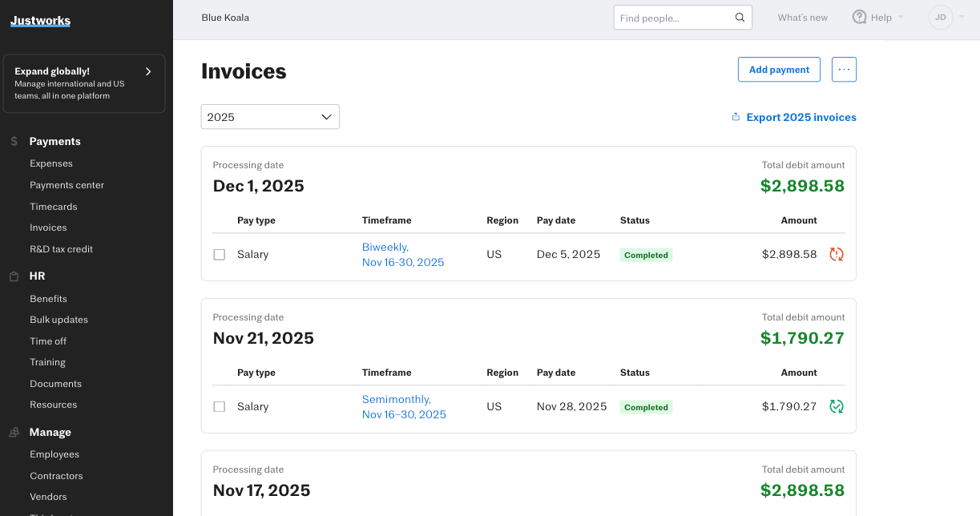Open Payments center in sidebar
The image size is (980, 516).
tap(67, 185)
